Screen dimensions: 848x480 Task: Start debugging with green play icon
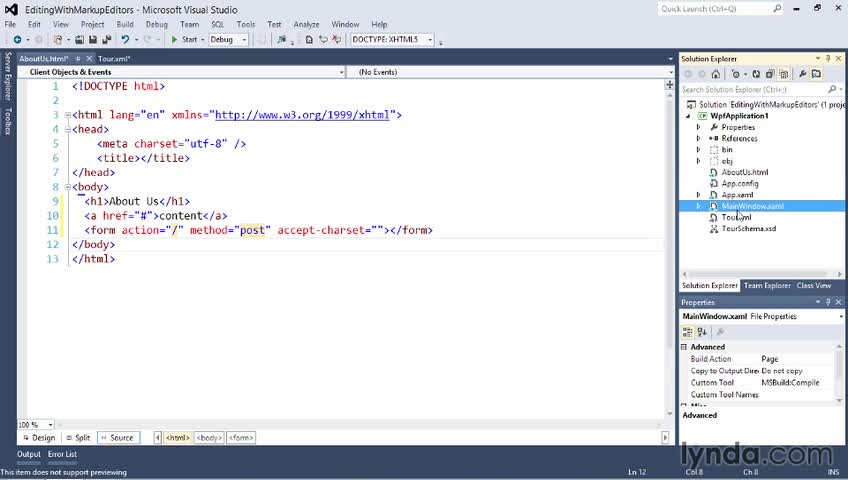click(x=174, y=39)
